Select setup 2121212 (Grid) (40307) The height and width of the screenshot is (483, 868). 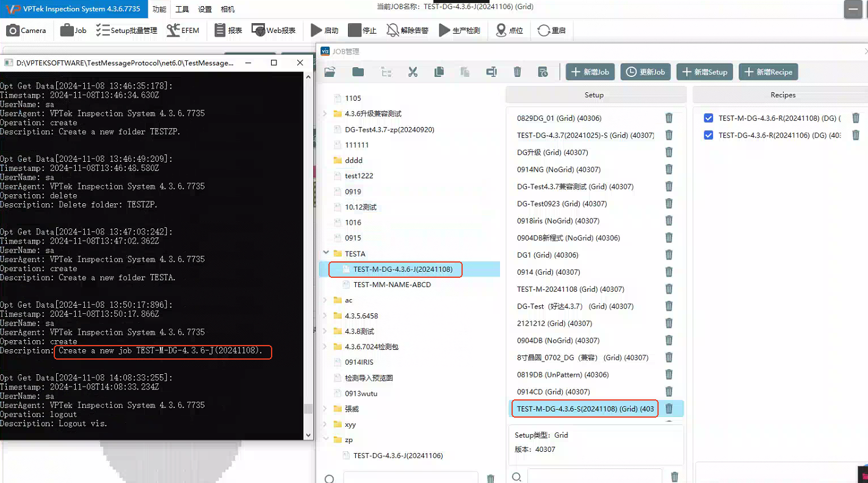(x=554, y=323)
